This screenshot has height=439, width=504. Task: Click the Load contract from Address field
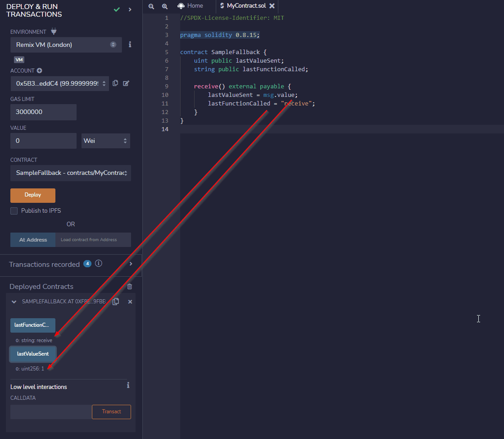pos(93,240)
